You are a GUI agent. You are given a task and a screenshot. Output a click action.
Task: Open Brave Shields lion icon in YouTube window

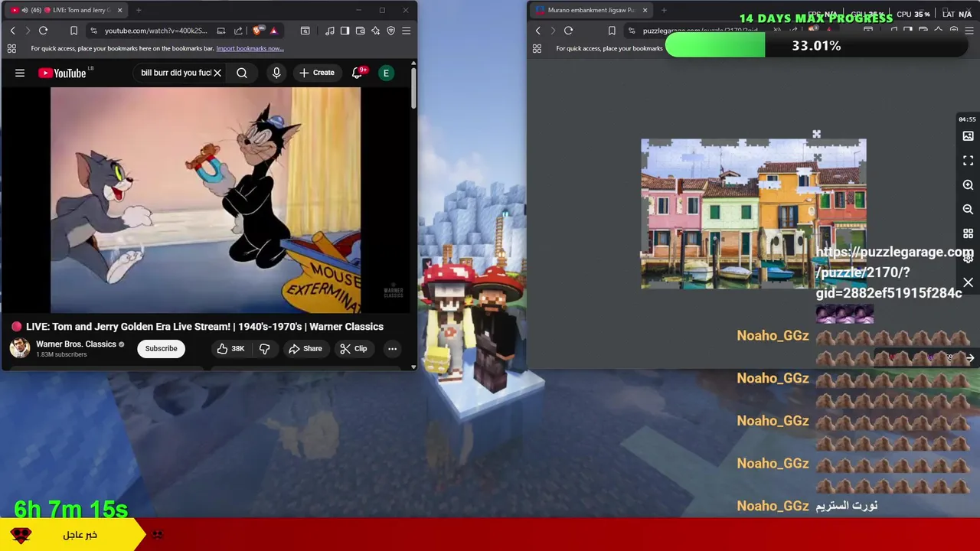[x=258, y=31]
